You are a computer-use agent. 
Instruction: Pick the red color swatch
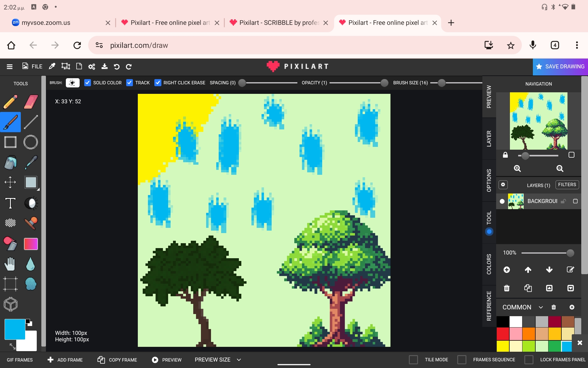click(x=503, y=334)
